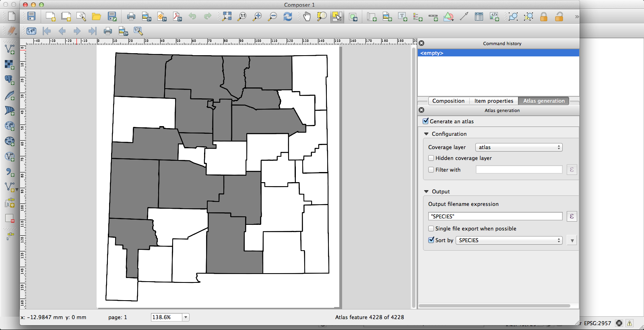This screenshot has width=644, height=330.
Task: Duplicate the current composer
Action: pyautogui.click(x=66, y=17)
